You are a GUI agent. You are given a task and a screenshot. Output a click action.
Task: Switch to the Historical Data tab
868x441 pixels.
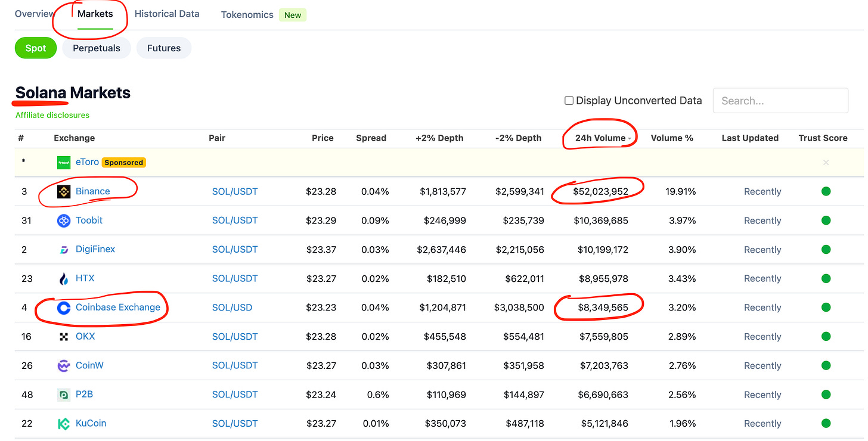click(167, 14)
